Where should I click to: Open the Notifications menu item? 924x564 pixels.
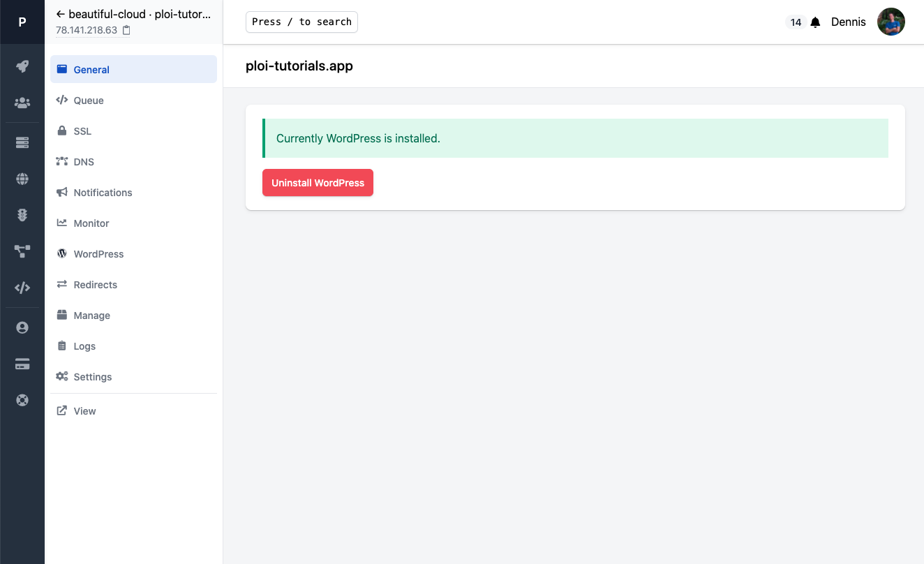click(x=133, y=192)
